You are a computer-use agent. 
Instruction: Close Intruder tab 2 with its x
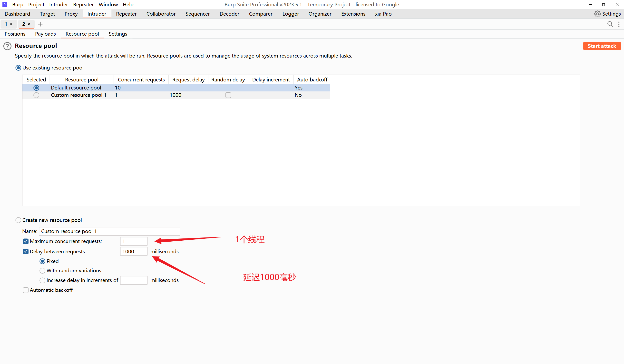[29, 24]
